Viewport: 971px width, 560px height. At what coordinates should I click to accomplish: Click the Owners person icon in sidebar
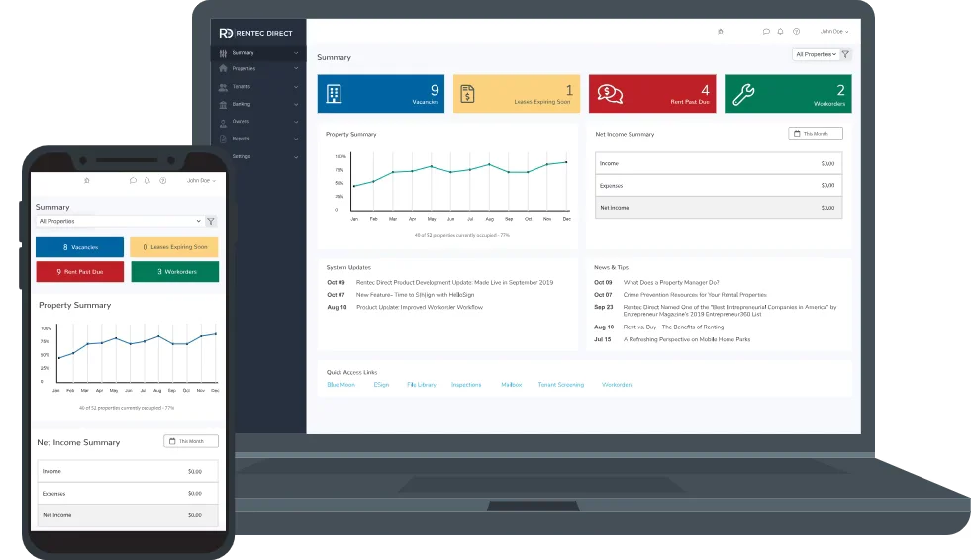[x=223, y=123]
